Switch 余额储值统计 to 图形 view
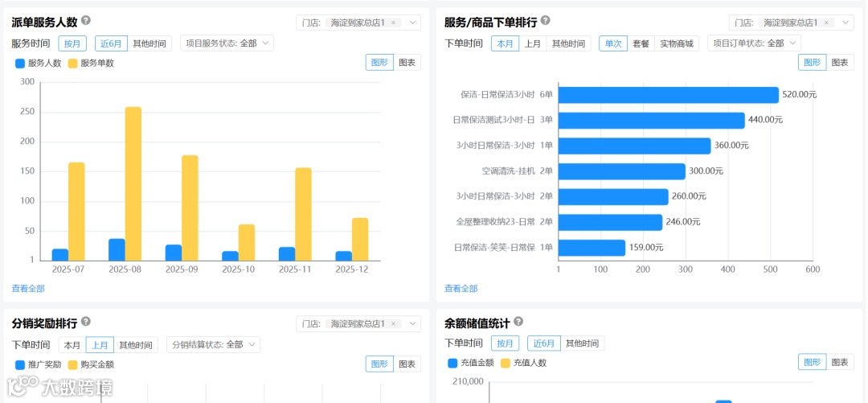 pos(813,362)
